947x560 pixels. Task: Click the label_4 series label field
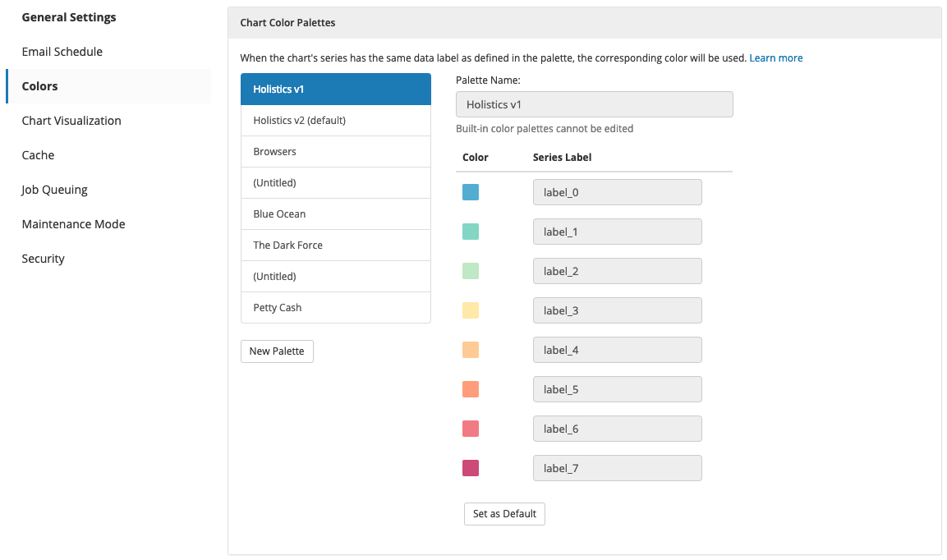(x=618, y=350)
